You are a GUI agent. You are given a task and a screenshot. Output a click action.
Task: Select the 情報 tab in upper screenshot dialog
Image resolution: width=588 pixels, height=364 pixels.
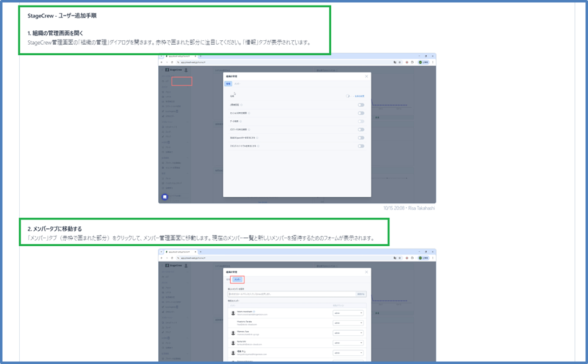(228, 84)
